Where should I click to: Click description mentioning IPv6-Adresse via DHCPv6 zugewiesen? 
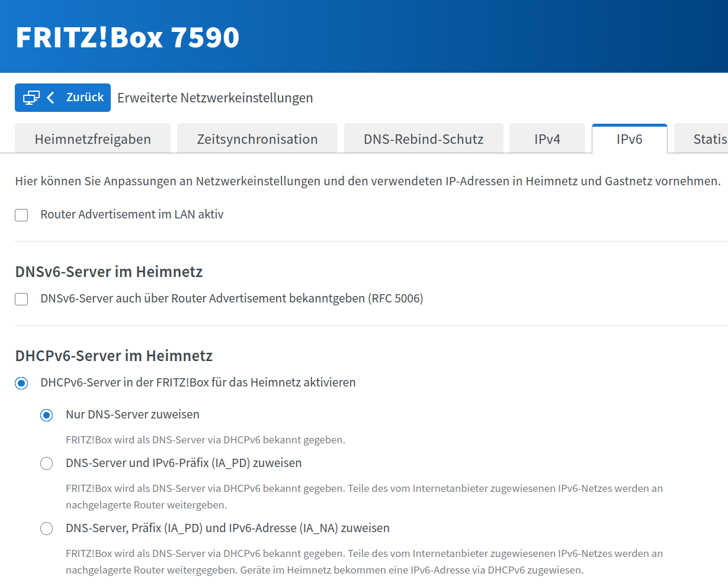coord(364,562)
